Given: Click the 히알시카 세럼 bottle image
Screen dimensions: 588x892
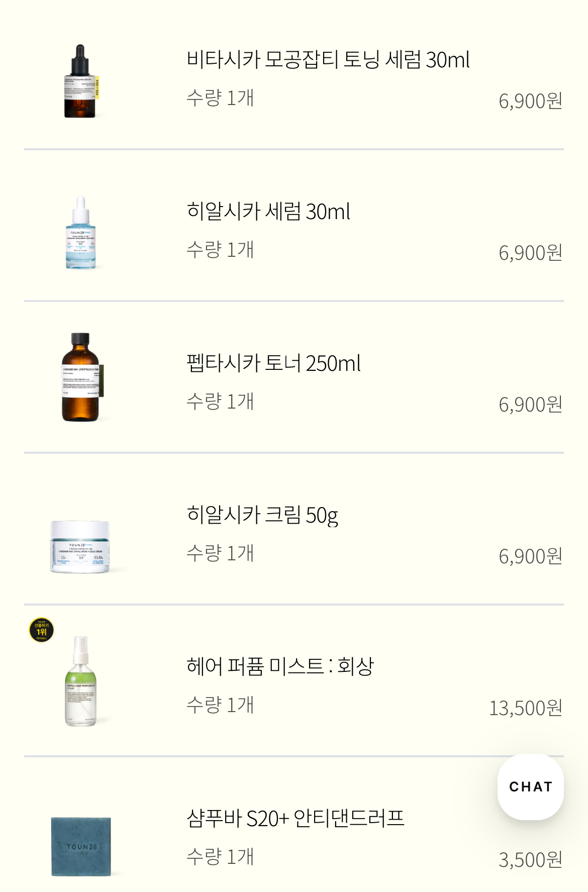Looking at the screenshot, I should click(80, 233).
